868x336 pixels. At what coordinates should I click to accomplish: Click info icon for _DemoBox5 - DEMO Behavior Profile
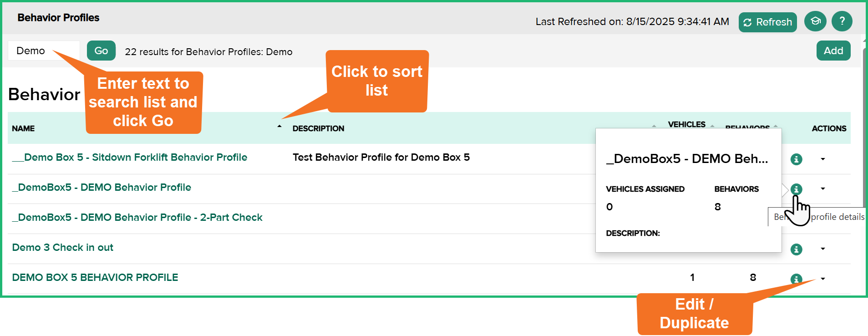[797, 189]
